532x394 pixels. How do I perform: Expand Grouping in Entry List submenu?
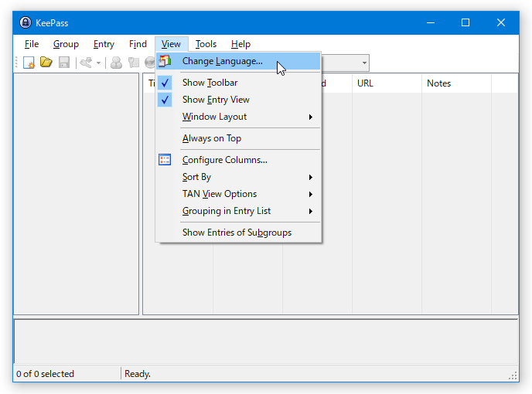[x=238, y=211]
